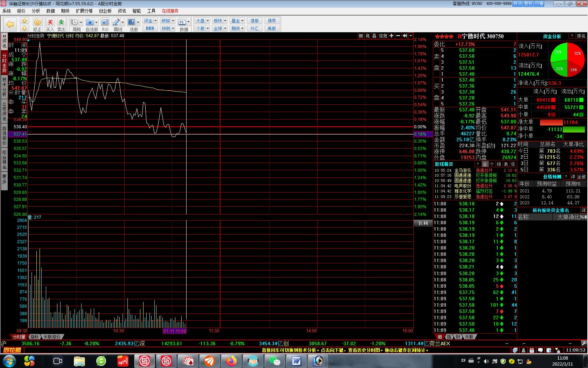
Task: Toggle the 指标 indicator tab below chart
Action: click(34, 337)
